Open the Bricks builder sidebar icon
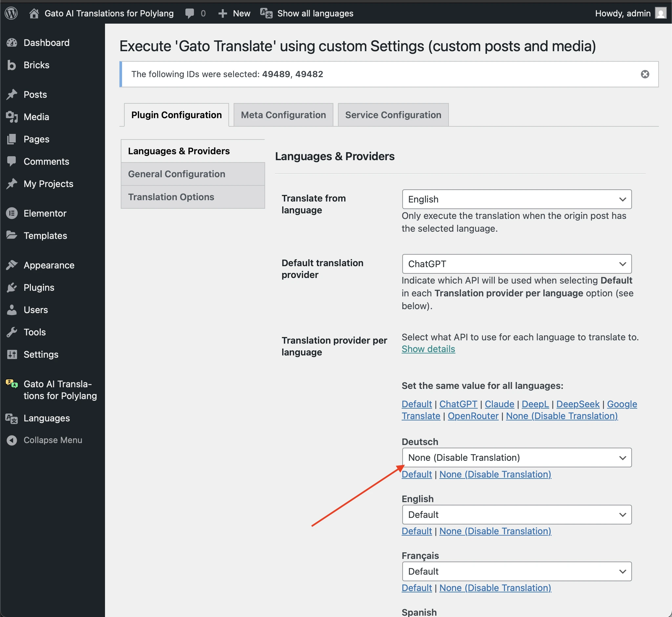This screenshot has height=617, width=672. (x=12, y=65)
